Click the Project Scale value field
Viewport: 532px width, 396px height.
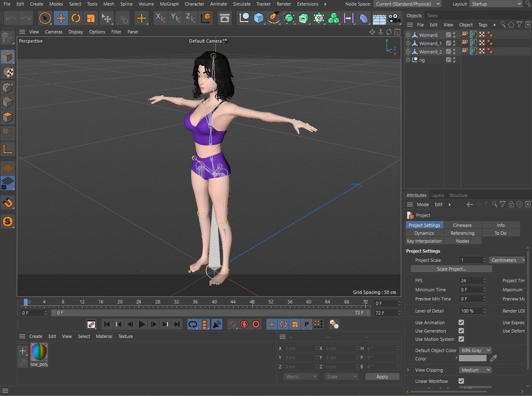(x=470, y=260)
